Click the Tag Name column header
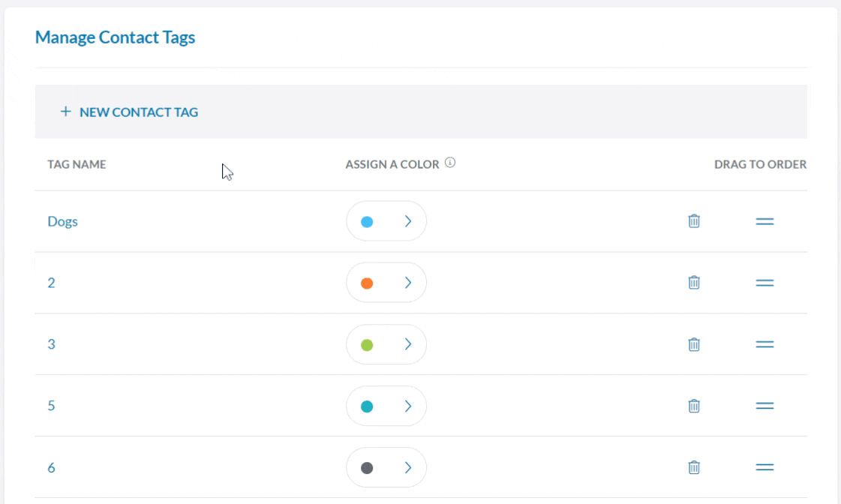Viewport: 841px width, 504px height. click(77, 164)
